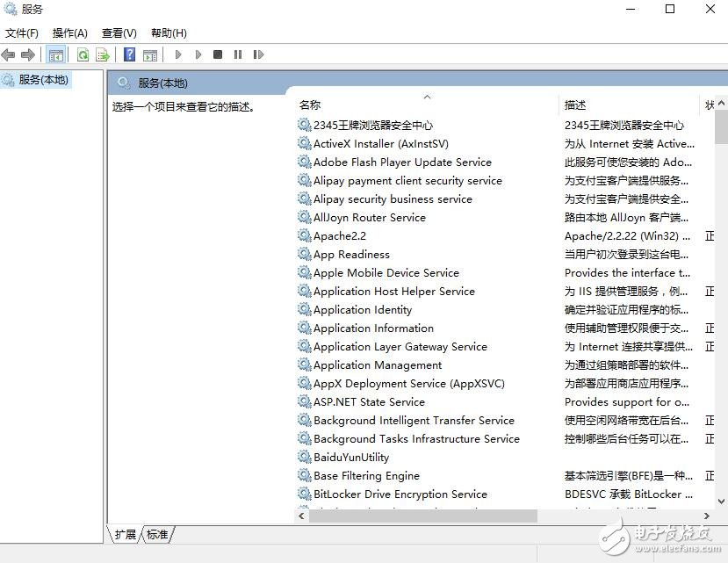Restart service using the restart toolbar icon

point(258,55)
